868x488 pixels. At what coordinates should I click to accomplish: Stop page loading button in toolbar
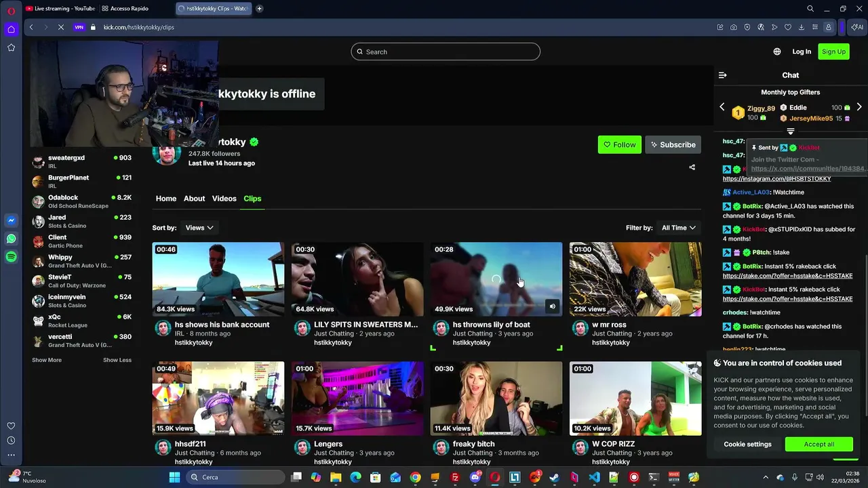tap(60, 27)
